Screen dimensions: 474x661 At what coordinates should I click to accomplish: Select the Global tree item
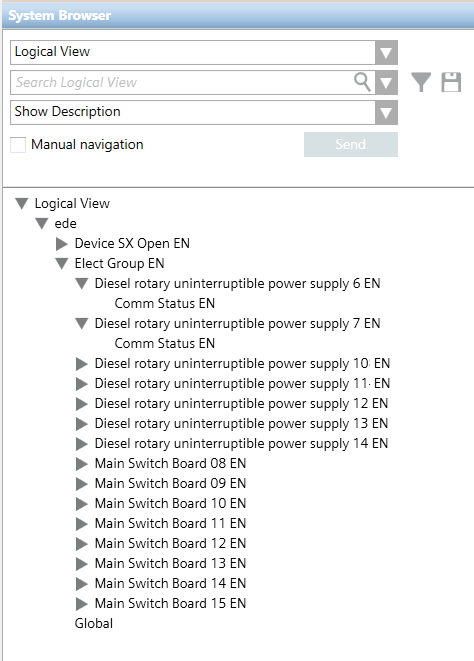94,623
